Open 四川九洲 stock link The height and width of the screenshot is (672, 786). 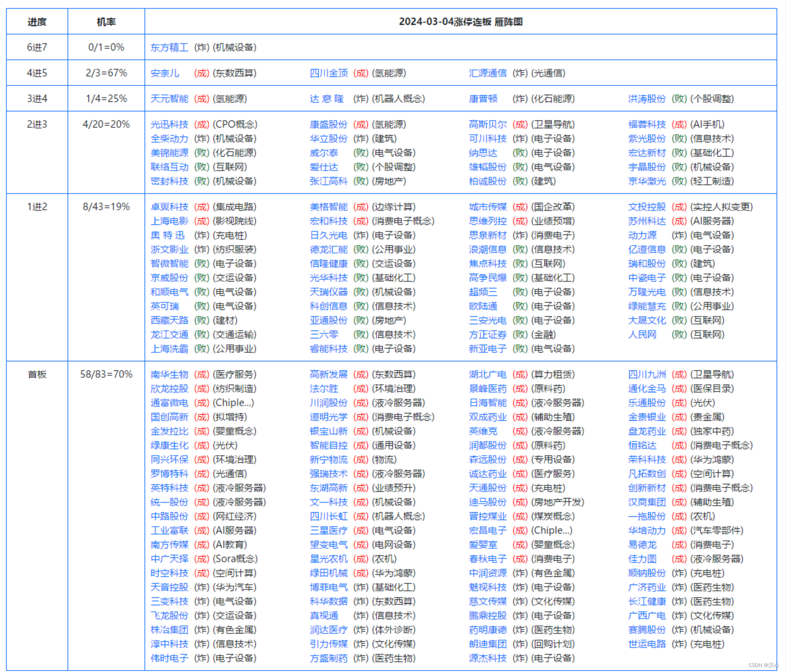coord(647,374)
